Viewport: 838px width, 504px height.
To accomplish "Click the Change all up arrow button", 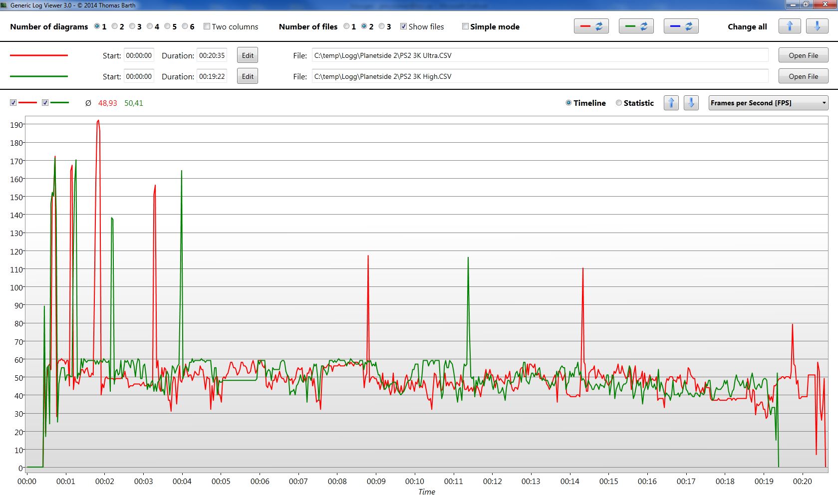I will click(790, 26).
